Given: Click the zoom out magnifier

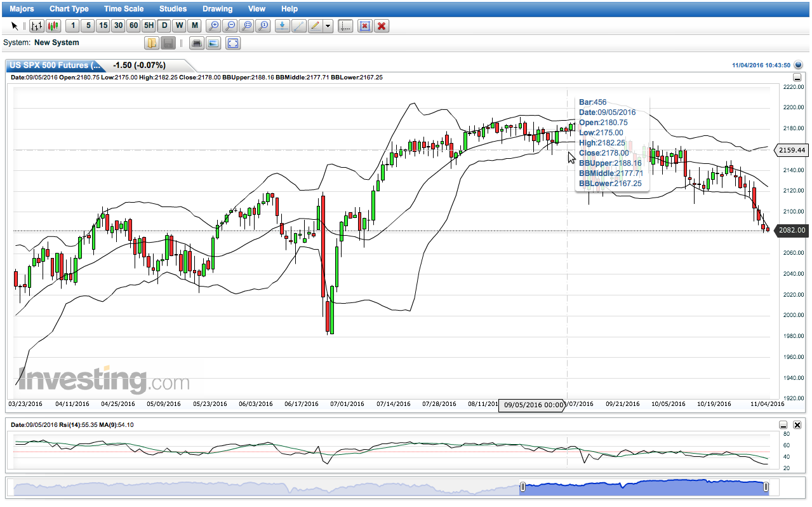Looking at the screenshot, I should [x=230, y=26].
